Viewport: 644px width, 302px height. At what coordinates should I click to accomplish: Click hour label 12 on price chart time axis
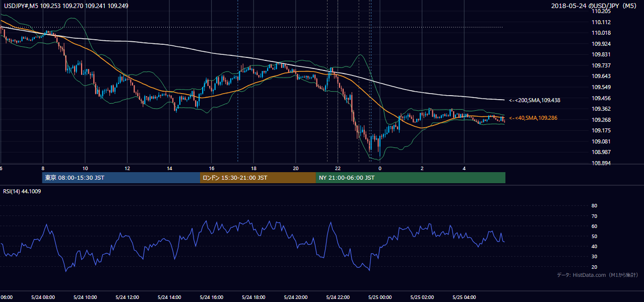(x=127, y=168)
